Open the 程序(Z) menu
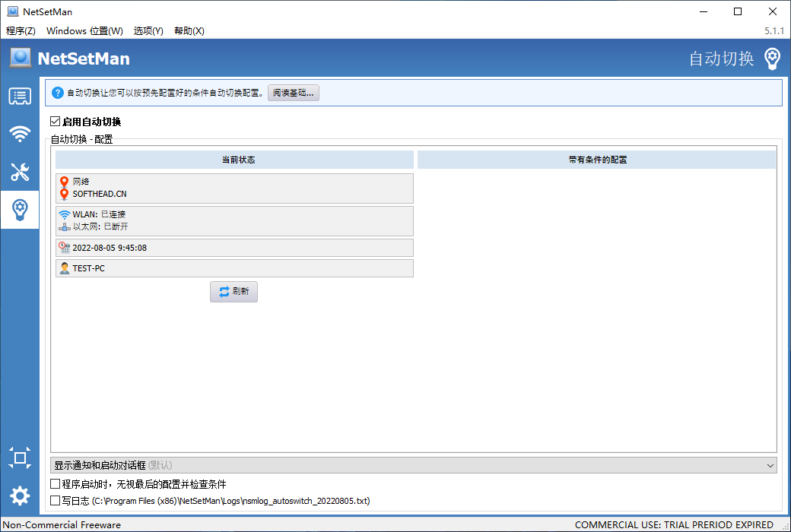 tap(21, 31)
